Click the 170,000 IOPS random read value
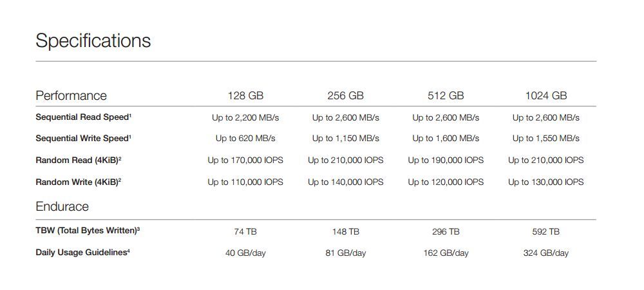Screen dimensions: 644x290 click(x=245, y=160)
